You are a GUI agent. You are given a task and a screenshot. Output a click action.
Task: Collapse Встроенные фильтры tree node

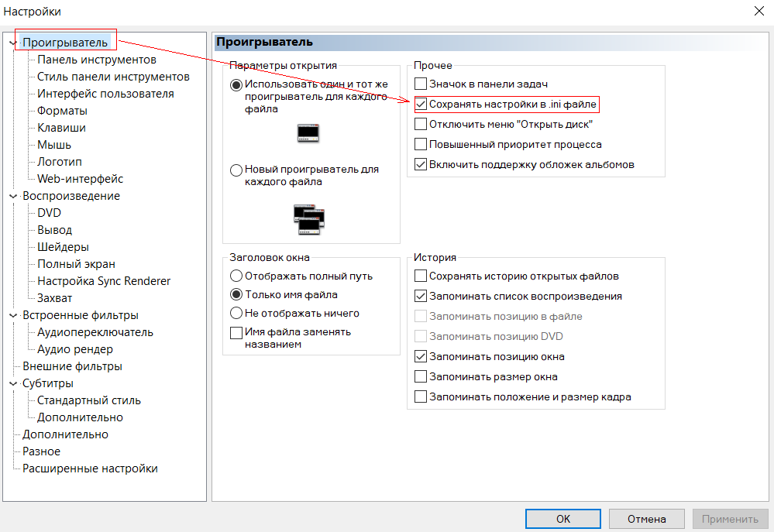(12, 315)
